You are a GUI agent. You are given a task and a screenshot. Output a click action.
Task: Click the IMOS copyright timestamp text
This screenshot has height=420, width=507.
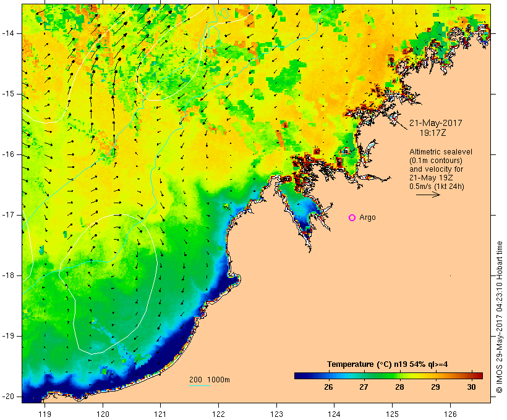coord(499,317)
